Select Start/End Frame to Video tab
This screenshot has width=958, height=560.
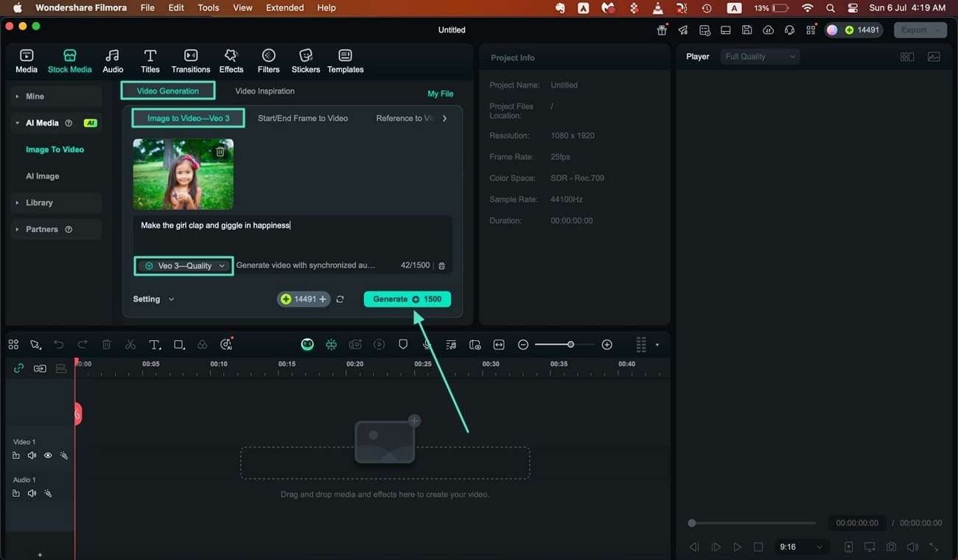(303, 118)
